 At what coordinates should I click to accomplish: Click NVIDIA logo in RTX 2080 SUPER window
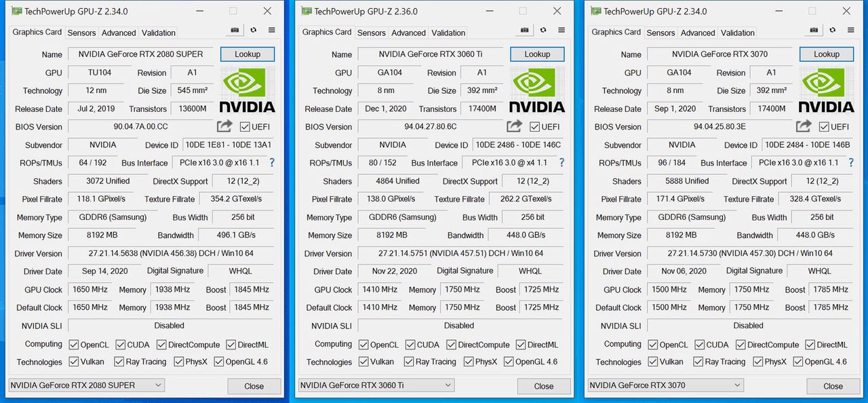click(x=247, y=89)
